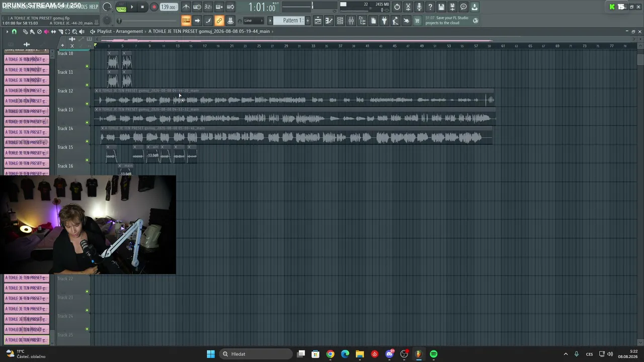Open clip menu on Track 14 audio clip

coord(103,128)
